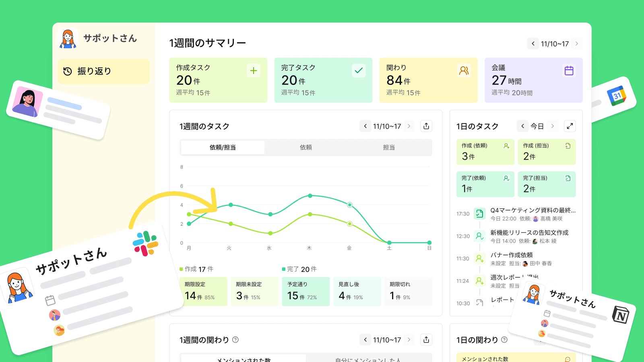Click the 高橋 美咲 requester avatar
The width and height of the screenshot is (644, 362).
(535, 219)
